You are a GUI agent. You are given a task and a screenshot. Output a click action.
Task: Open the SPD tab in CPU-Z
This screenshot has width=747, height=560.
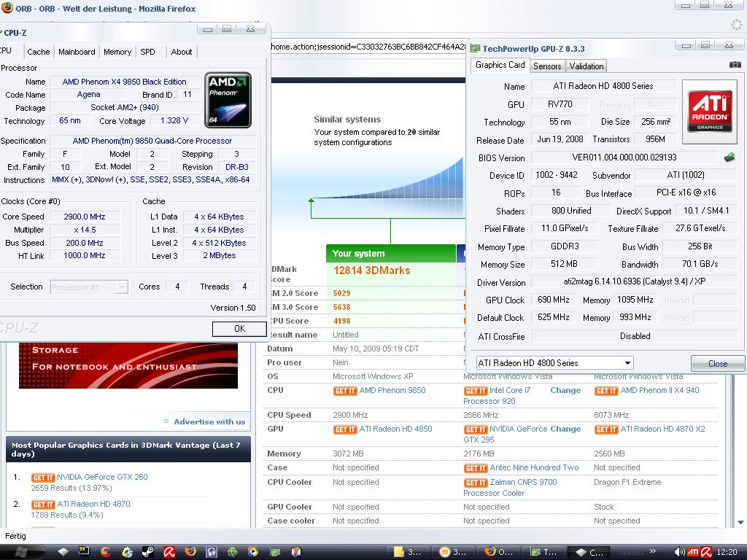(147, 52)
